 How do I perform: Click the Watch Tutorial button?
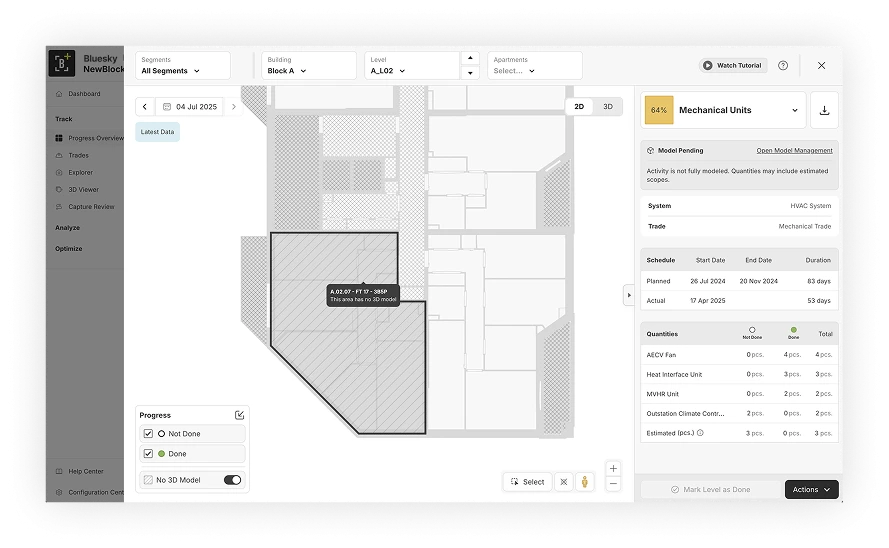coord(733,66)
